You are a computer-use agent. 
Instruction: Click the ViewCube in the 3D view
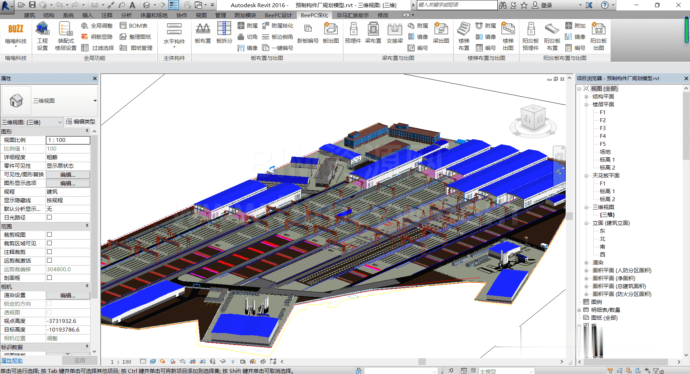[533, 119]
